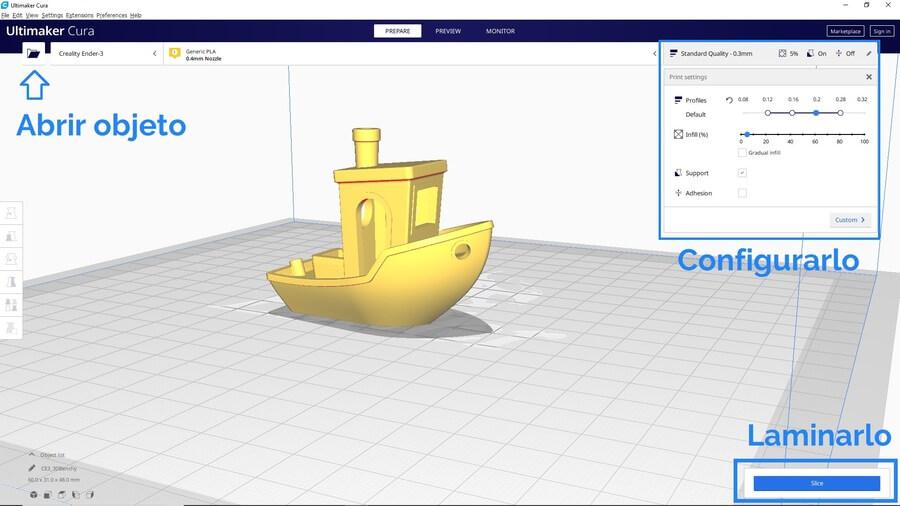The width and height of the screenshot is (900, 506).
Task: Switch to right side view icon
Action: click(x=90, y=495)
